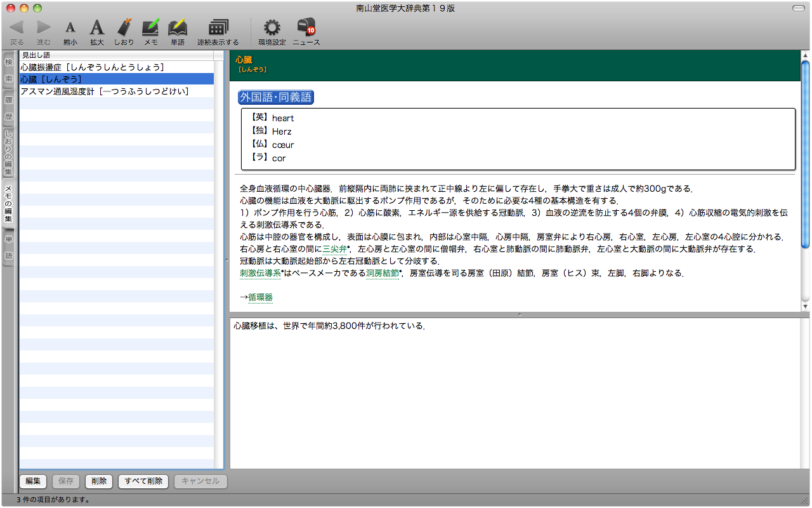This screenshot has width=812, height=508.
Task: Switch to the 履歴 side tab
Action: coord(9,108)
